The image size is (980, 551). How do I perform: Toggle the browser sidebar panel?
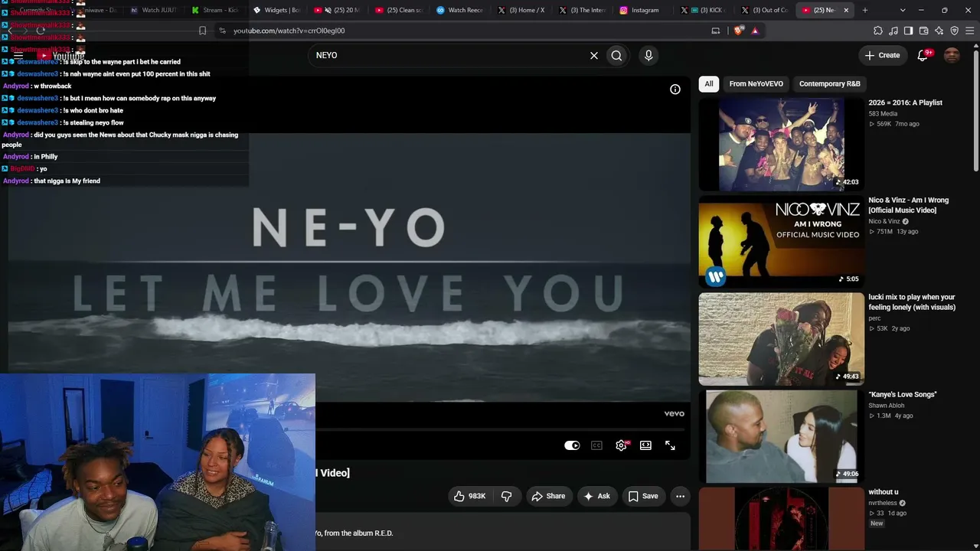click(908, 31)
